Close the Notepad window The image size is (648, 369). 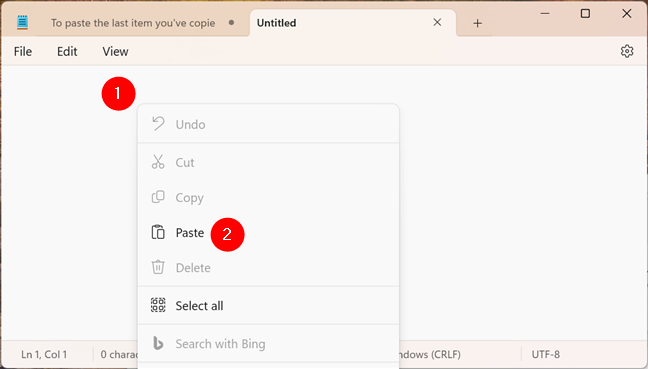click(x=627, y=13)
